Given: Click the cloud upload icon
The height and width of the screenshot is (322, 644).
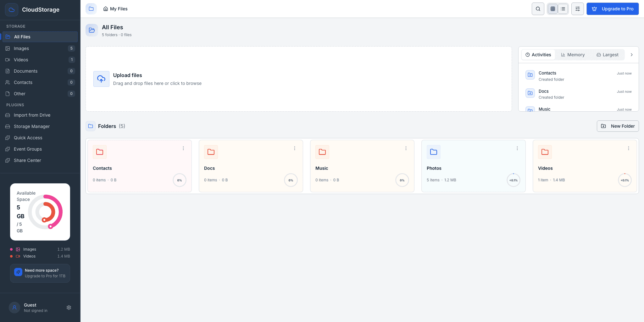Looking at the screenshot, I should tap(101, 79).
